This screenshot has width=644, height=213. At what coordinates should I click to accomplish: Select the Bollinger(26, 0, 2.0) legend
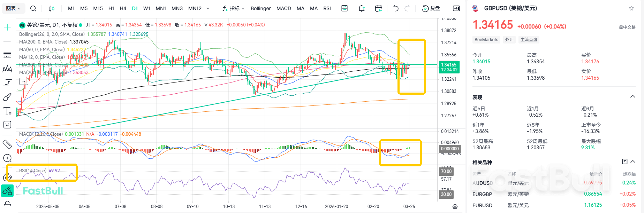52,34
